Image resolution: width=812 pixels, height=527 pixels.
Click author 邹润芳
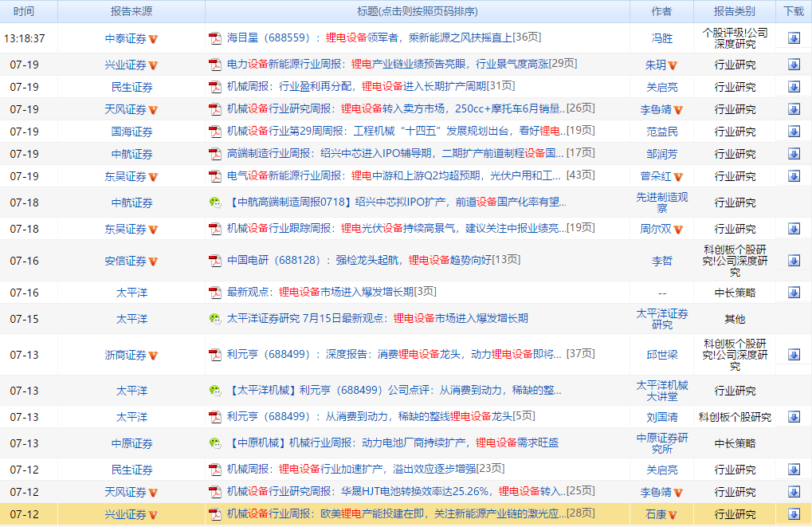click(x=662, y=154)
